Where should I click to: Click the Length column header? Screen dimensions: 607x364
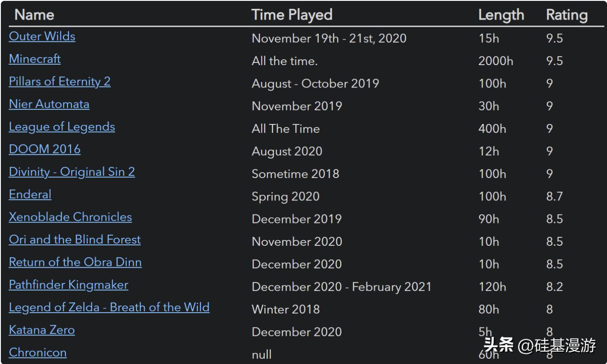click(501, 15)
